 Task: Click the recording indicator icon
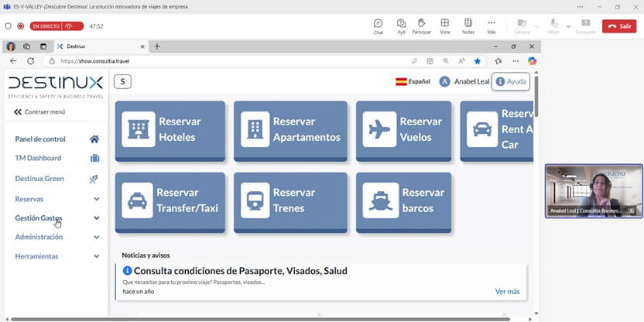tap(21, 26)
